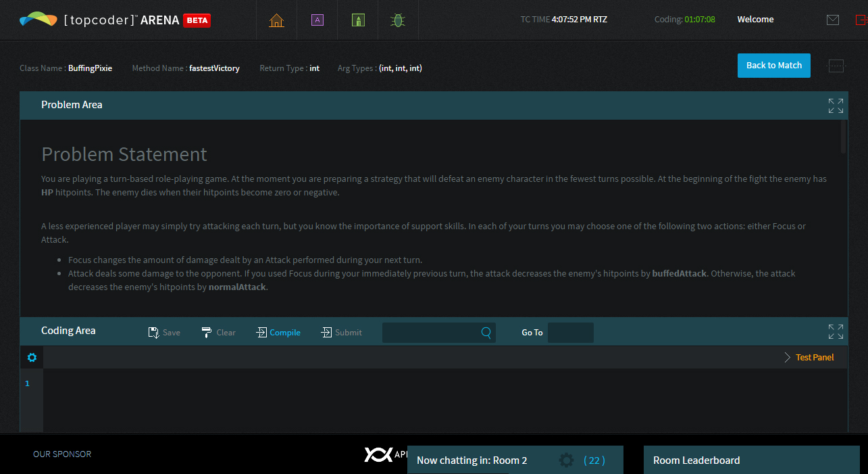Expand the Test Panel

tap(809, 358)
